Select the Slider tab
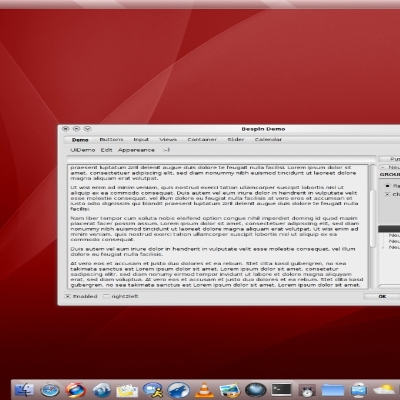The height and width of the screenshot is (400, 400). coord(236,140)
